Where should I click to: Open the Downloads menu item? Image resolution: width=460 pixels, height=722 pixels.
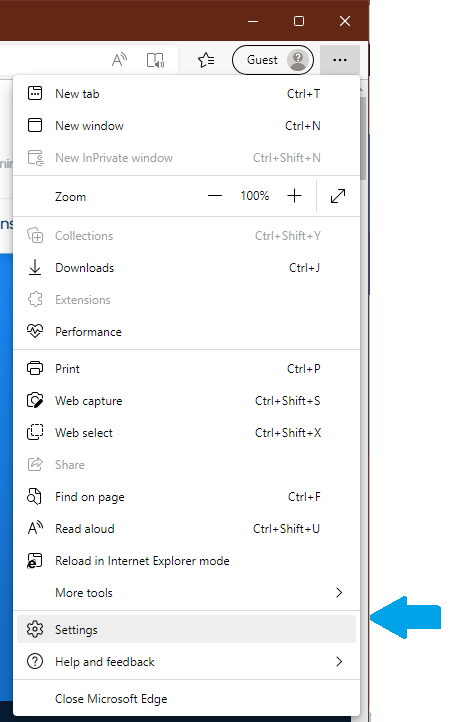[x=186, y=268]
